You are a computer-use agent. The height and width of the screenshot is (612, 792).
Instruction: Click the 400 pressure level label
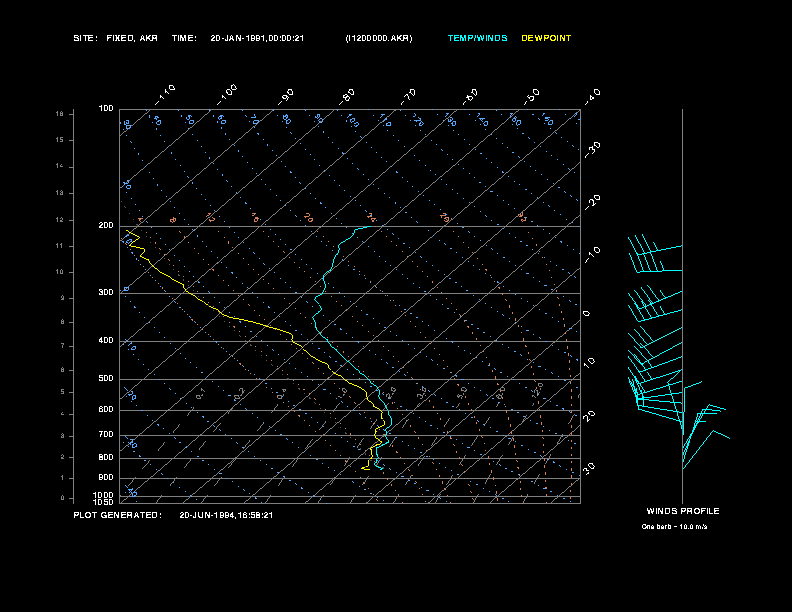point(106,340)
